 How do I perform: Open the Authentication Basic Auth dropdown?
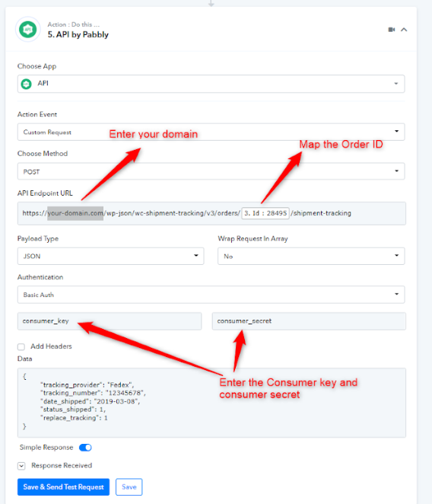point(211,295)
